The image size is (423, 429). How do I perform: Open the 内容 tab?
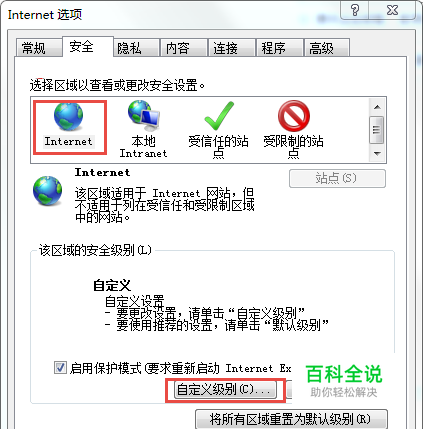(177, 48)
